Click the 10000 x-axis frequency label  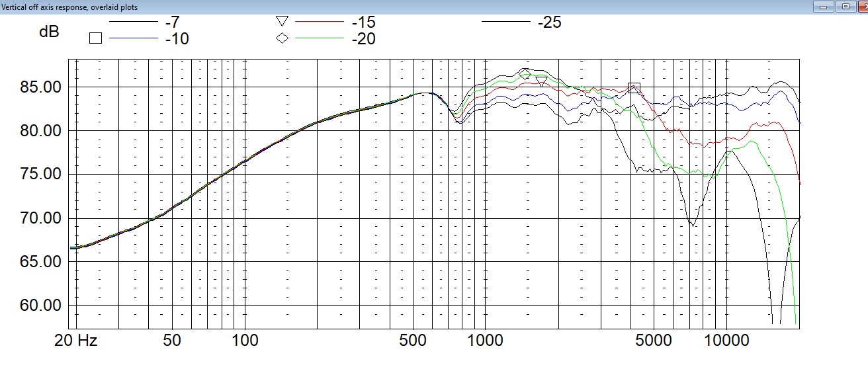coord(726,341)
